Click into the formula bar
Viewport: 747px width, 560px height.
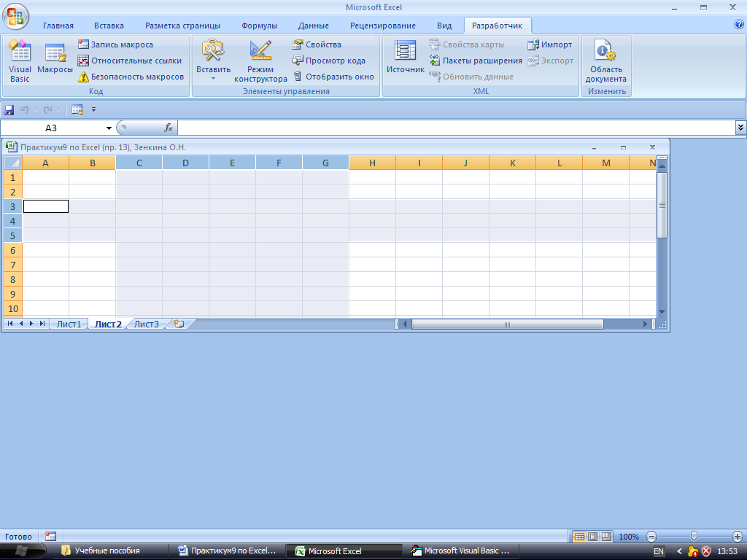[457, 128]
